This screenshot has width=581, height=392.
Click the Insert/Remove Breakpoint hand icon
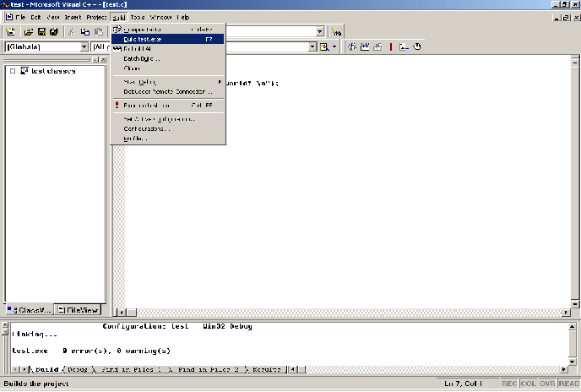click(x=417, y=46)
